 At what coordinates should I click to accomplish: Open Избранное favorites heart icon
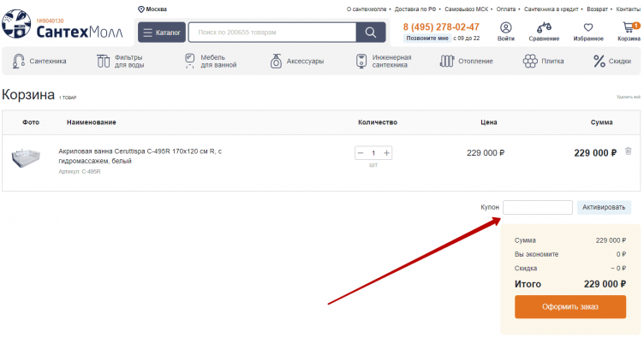[588, 28]
